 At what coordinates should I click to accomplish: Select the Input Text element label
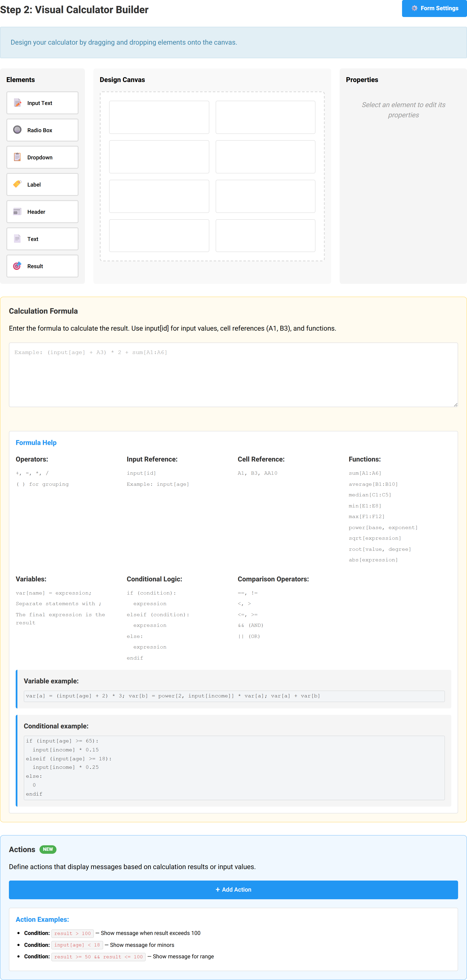tap(39, 103)
